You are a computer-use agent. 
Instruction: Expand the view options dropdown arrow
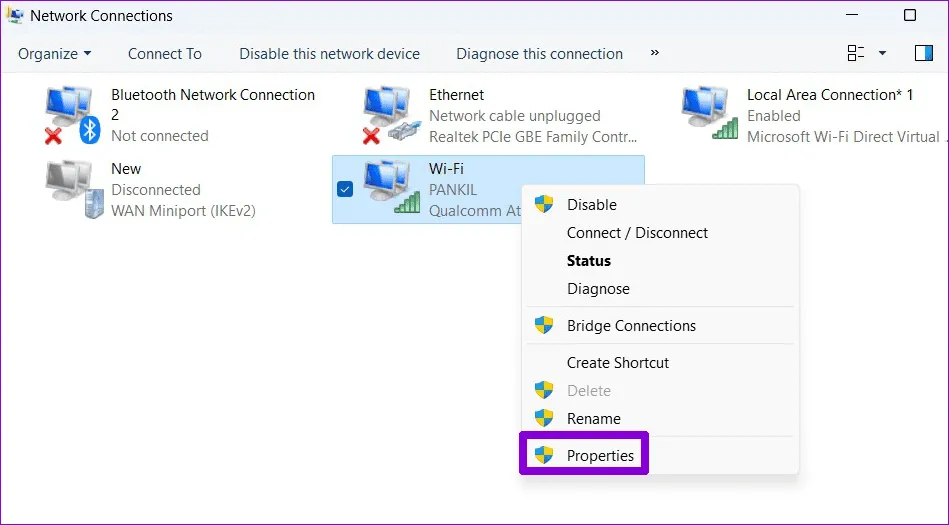coord(882,53)
